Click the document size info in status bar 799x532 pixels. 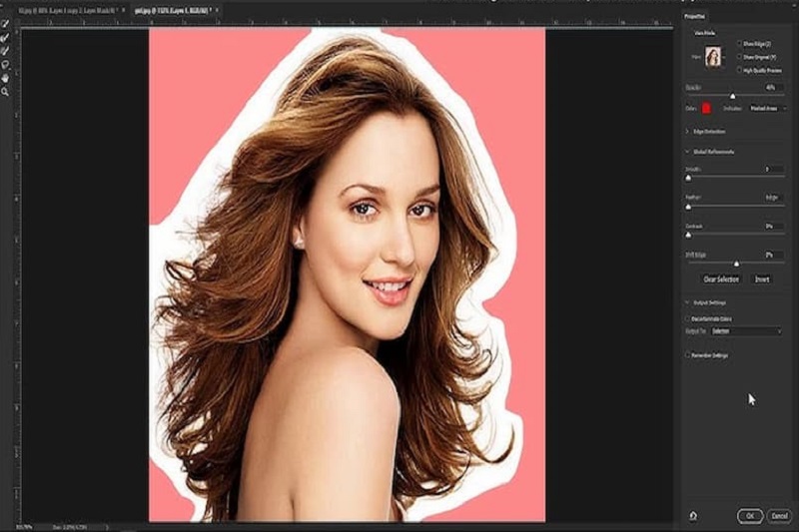tap(70, 527)
